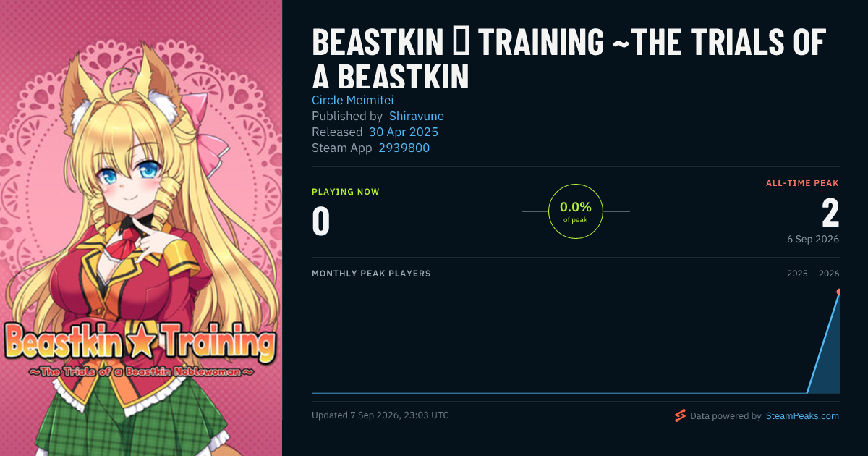Open the SteamPeaks.com link
The height and width of the screenshot is (456, 868).
click(802, 416)
